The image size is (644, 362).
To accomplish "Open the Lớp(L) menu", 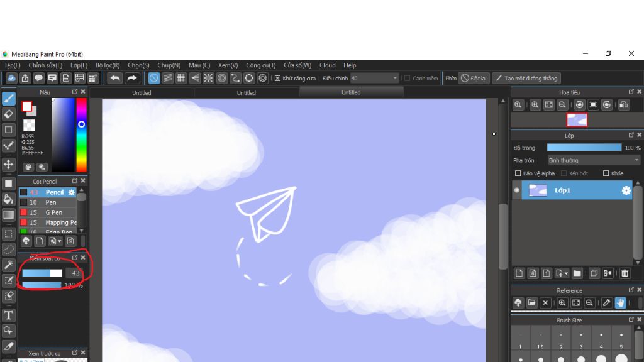I will tap(79, 65).
